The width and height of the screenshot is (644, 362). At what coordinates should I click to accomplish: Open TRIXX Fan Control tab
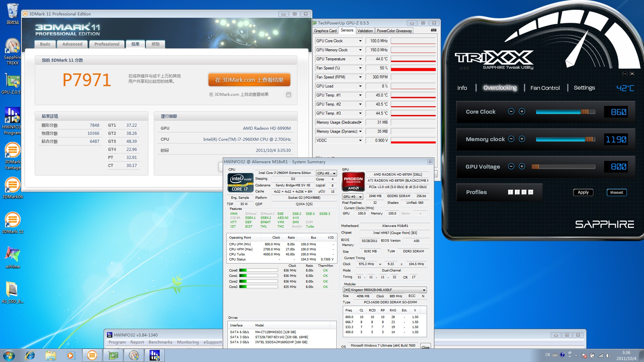(x=545, y=88)
